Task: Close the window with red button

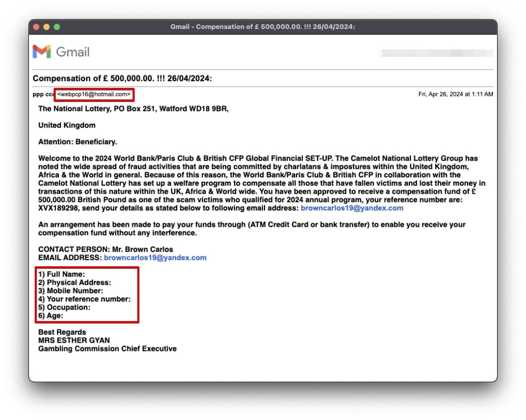Action: [x=37, y=27]
